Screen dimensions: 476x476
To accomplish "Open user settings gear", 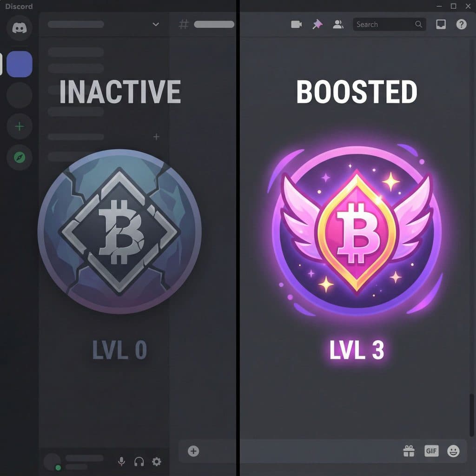I will tap(157, 462).
